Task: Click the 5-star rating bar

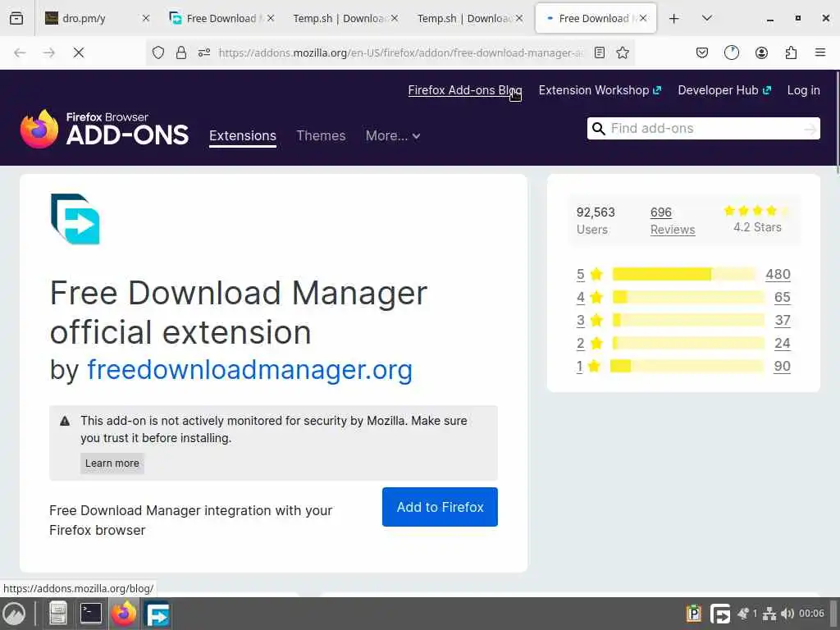Action: pyautogui.click(x=683, y=274)
